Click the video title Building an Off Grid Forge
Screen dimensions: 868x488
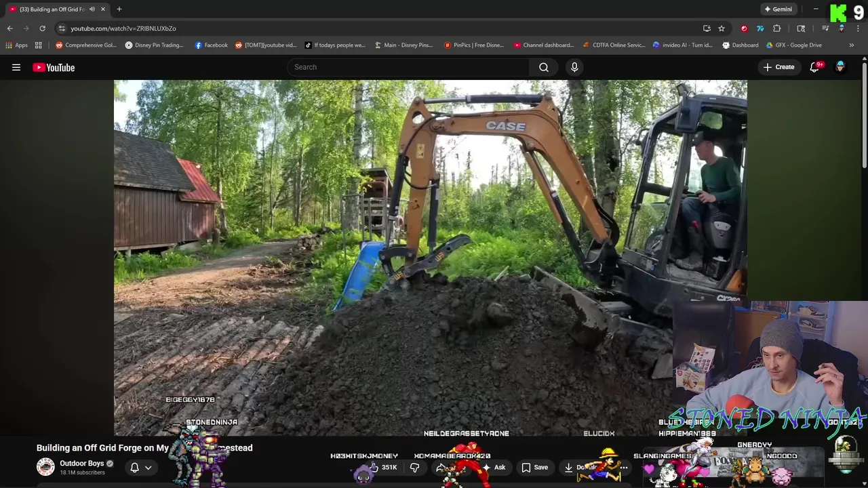[144, 448]
